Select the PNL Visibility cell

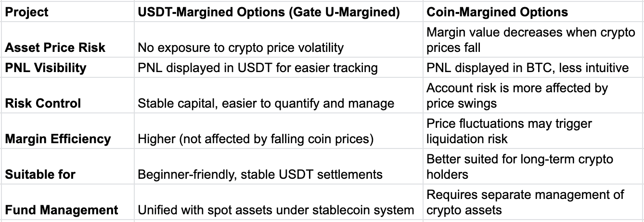coord(67,68)
